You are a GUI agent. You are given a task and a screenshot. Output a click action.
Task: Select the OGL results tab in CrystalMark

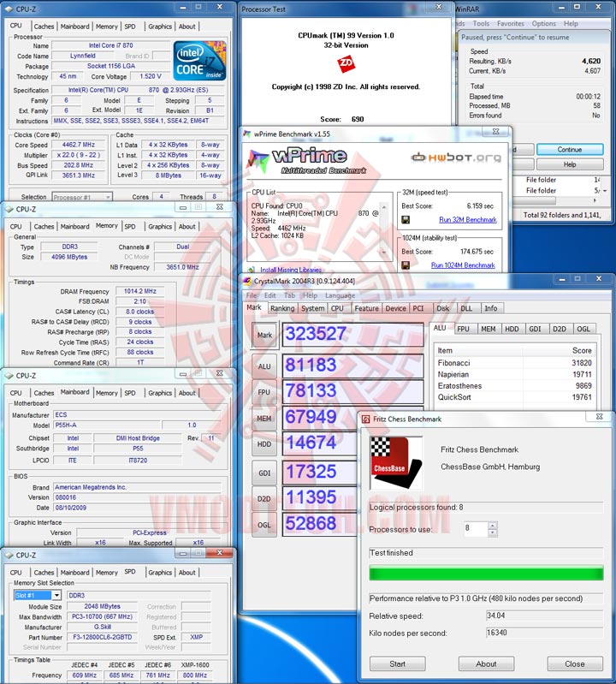[583, 329]
